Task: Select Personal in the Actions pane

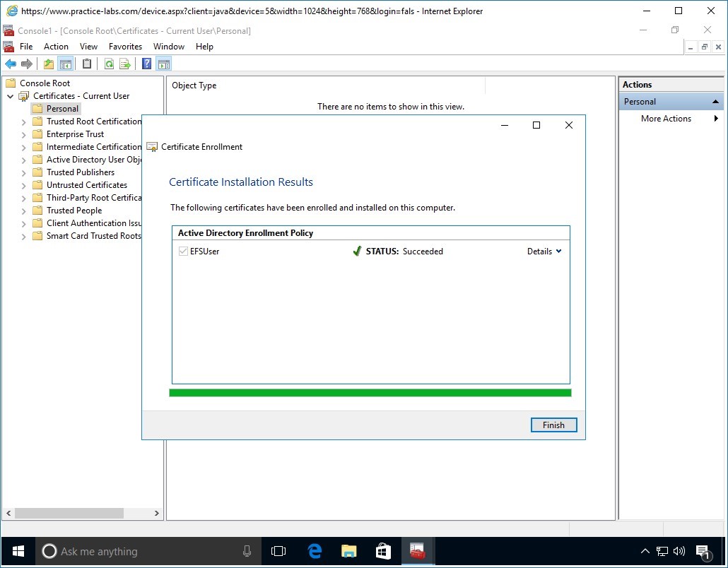Action: coord(639,101)
